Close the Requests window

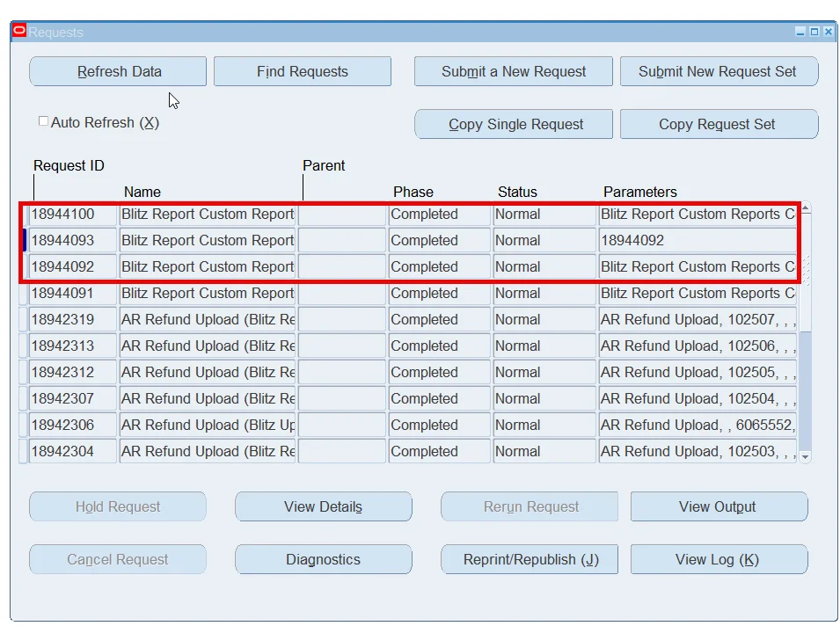829,32
